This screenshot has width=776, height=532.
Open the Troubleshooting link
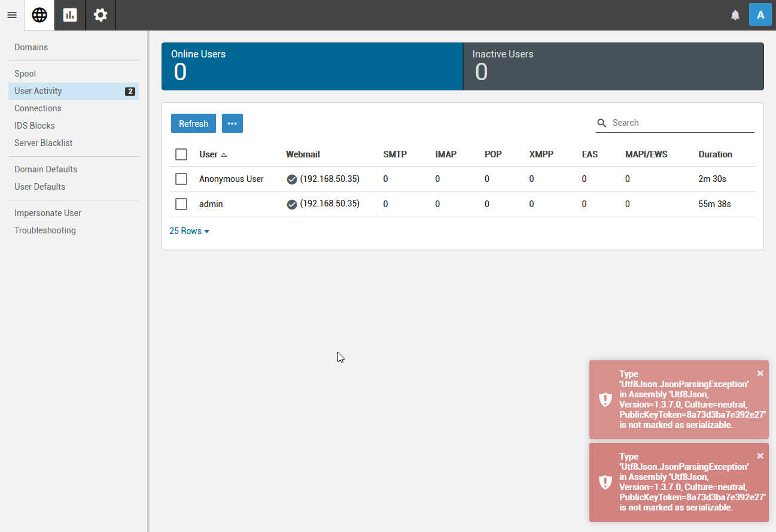[x=45, y=230]
